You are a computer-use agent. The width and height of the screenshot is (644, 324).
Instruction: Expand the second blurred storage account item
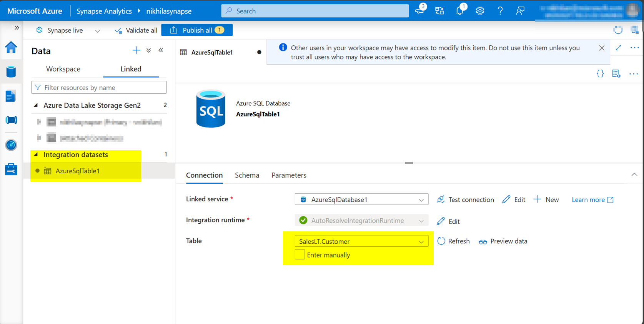point(38,138)
